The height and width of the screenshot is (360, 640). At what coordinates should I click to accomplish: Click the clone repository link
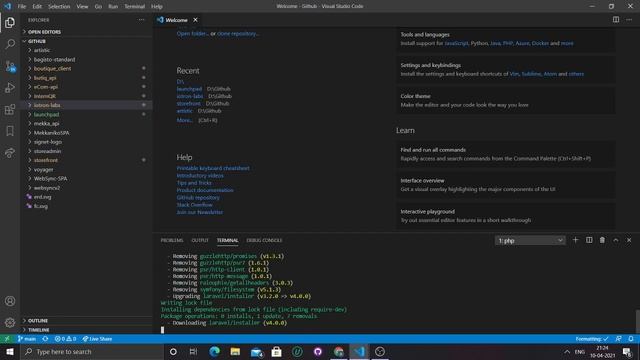click(x=238, y=33)
